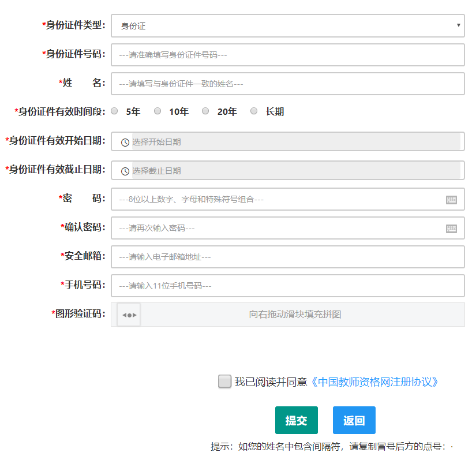Select the 长期 validity radio button
The height and width of the screenshot is (460, 476).
254,111
